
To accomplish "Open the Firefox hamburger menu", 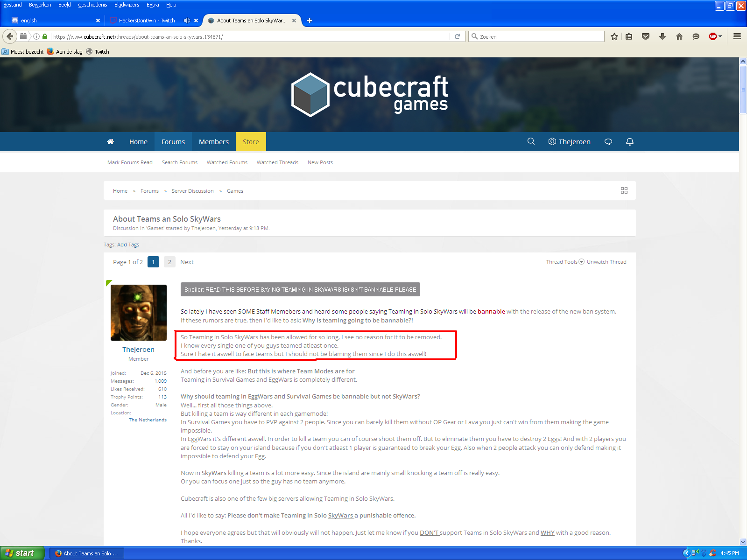I will 737,36.
